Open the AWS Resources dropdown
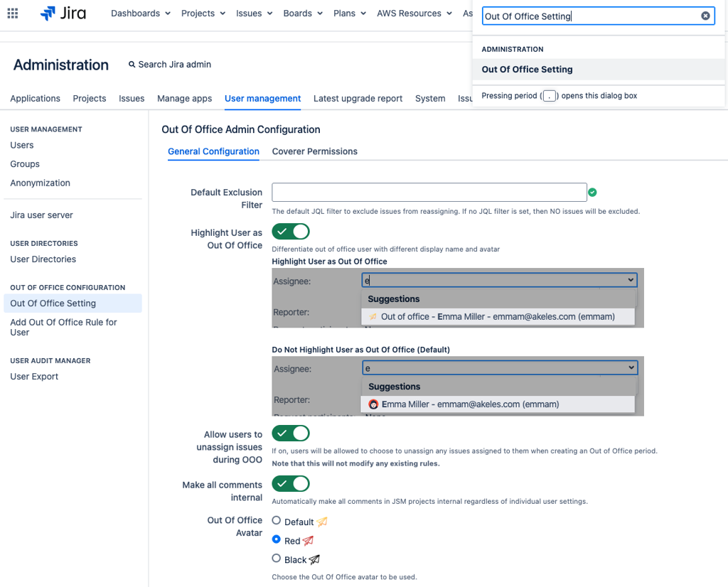This screenshot has height=587, width=728. point(414,14)
